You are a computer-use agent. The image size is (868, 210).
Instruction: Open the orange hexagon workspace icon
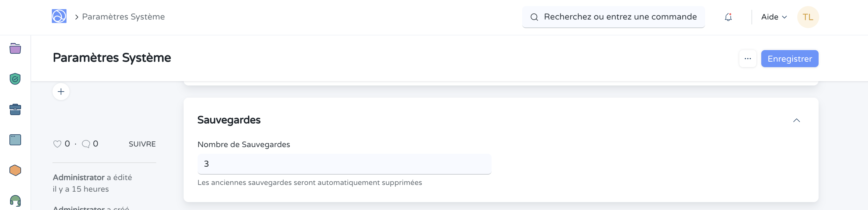tap(15, 170)
